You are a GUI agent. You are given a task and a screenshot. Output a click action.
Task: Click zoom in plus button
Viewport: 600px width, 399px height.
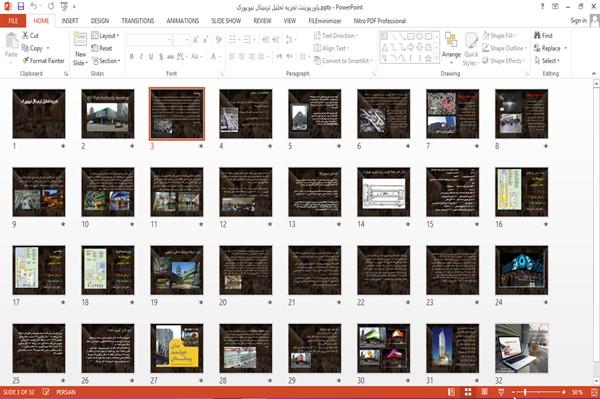[564, 392]
